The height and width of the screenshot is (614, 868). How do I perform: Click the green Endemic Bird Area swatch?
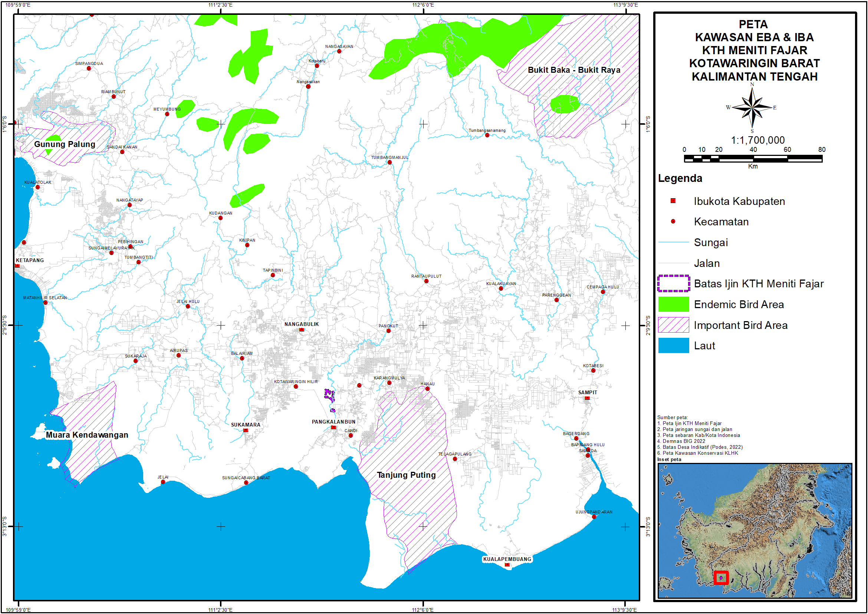[x=673, y=304]
